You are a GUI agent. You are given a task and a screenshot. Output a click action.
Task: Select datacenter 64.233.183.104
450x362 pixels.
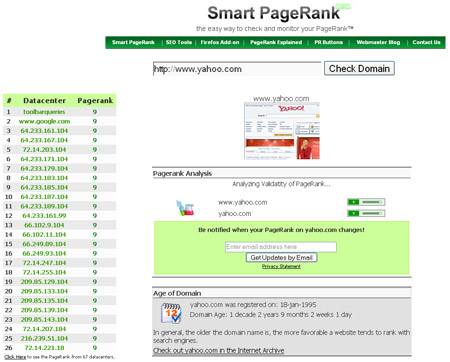click(44, 178)
